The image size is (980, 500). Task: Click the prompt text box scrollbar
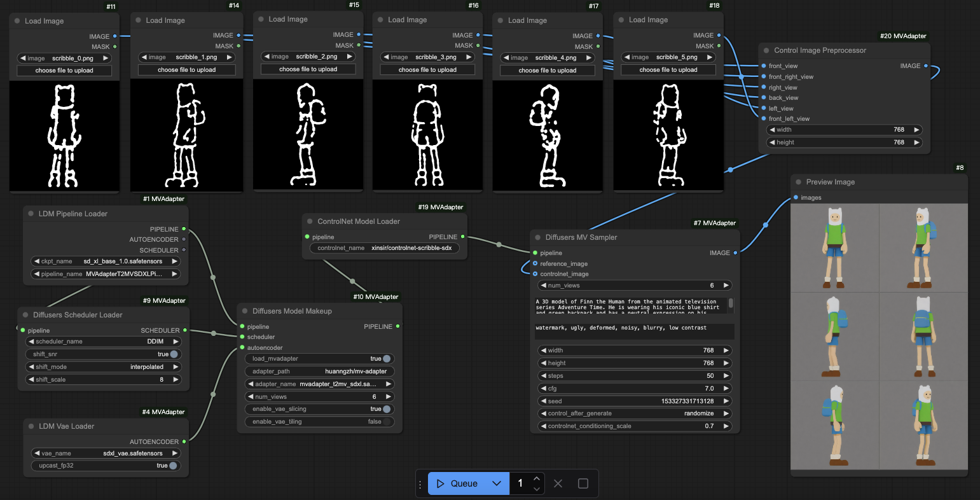pyautogui.click(x=731, y=303)
